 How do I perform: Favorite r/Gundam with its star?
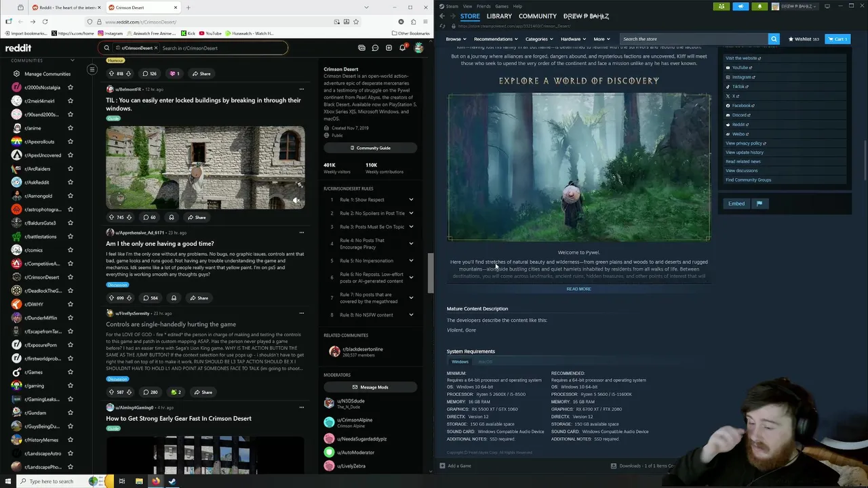[x=70, y=413]
